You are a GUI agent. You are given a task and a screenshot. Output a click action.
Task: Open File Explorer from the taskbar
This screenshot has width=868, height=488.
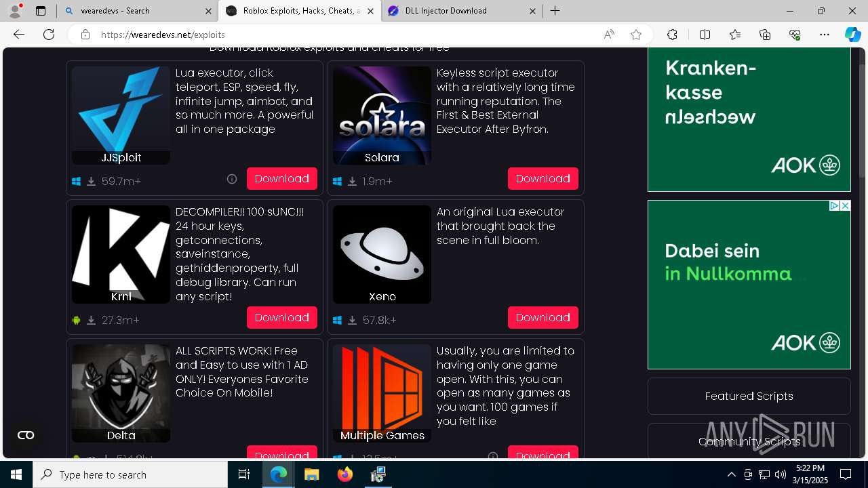coord(311,474)
